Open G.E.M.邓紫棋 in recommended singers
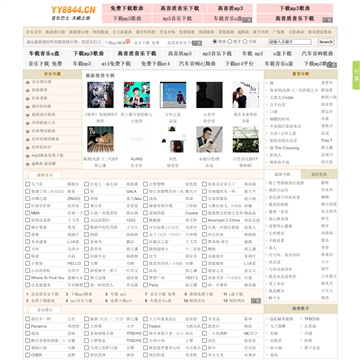This screenshot has height=360, width=360. point(281,319)
